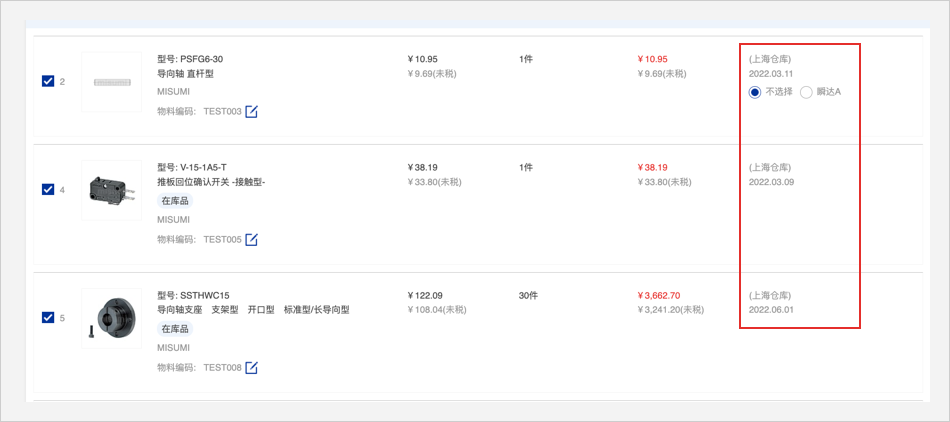Viewport: 950px width, 422px height.
Task: Click the 型号: PSFG6-30 model text
Action: (190, 59)
